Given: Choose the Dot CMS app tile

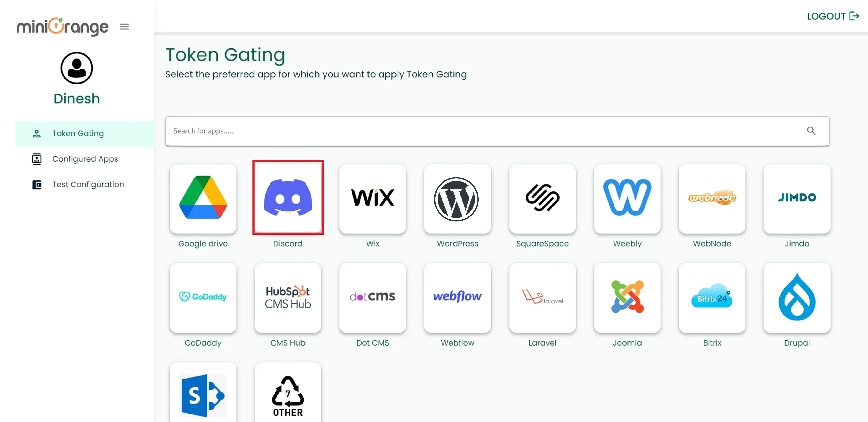Looking at the screenshot, I should click(x=373, y=297).
